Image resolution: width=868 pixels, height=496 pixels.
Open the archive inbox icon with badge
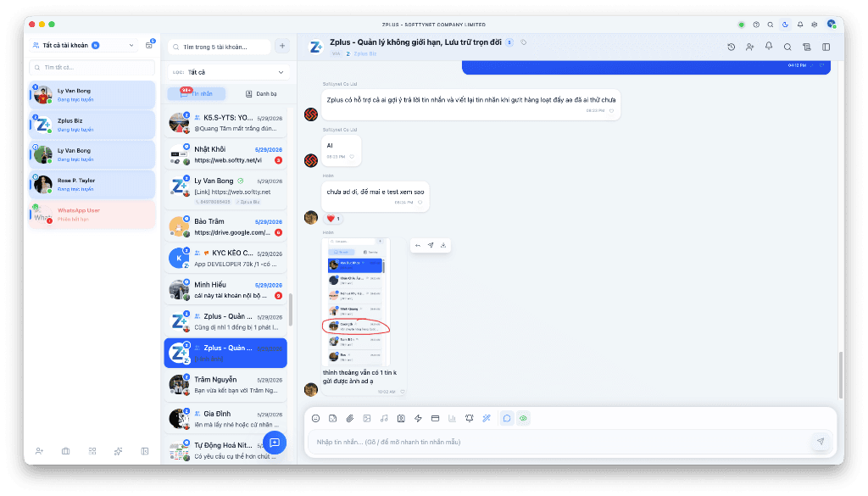[x=149, y=45]
